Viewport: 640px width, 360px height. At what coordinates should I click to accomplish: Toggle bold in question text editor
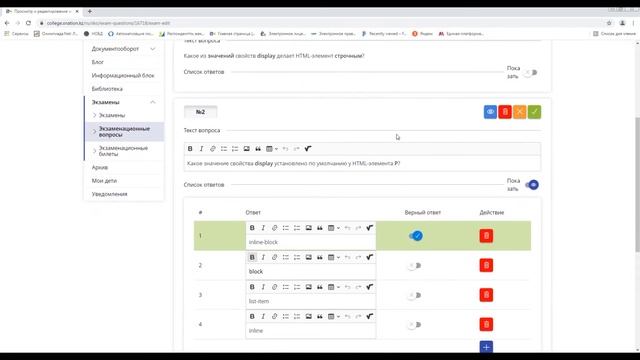point(190,149)
